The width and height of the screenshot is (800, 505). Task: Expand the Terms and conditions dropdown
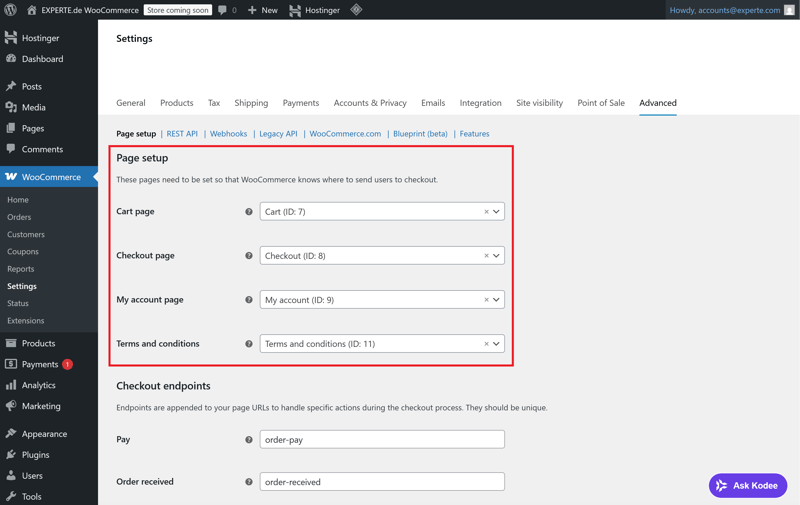coord(496,344)
